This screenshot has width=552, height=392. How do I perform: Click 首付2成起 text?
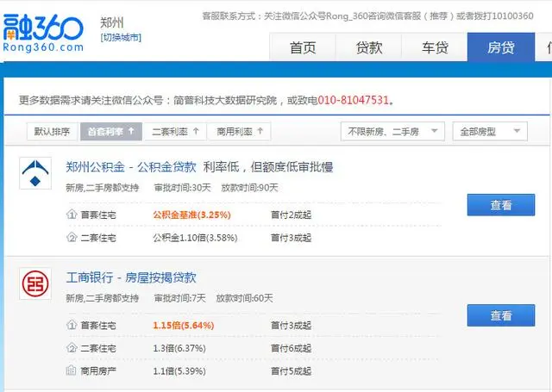click(x=292, y=215)
